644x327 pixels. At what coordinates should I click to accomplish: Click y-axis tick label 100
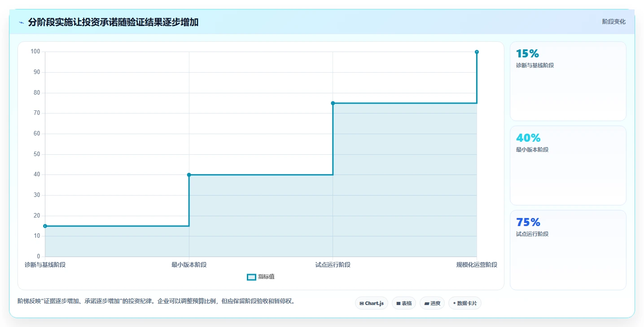(35, 52)
